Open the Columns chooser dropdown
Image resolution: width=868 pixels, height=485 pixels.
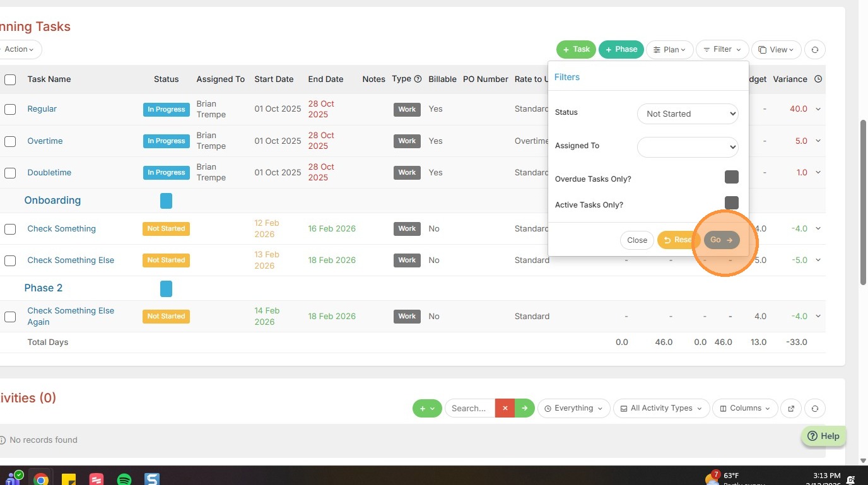click(x=745, y=409)
